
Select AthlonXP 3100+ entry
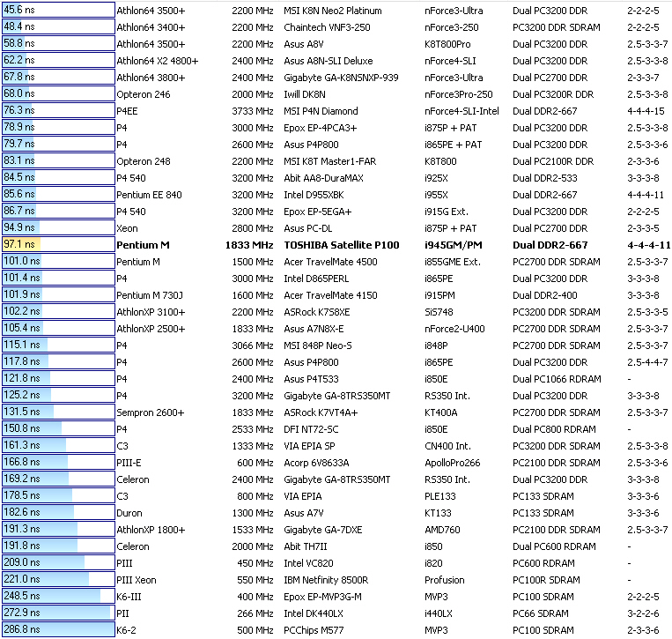click(x=151, y=312)
